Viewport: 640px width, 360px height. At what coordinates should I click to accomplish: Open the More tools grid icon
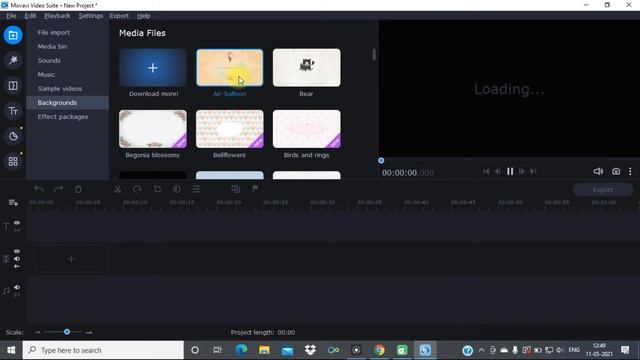(x=13, y=162)
